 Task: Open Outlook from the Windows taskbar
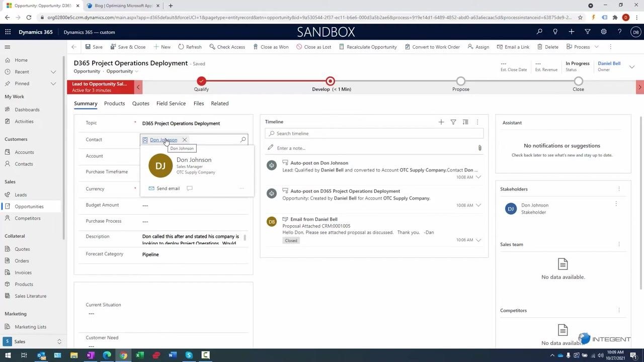coord(41,355)
